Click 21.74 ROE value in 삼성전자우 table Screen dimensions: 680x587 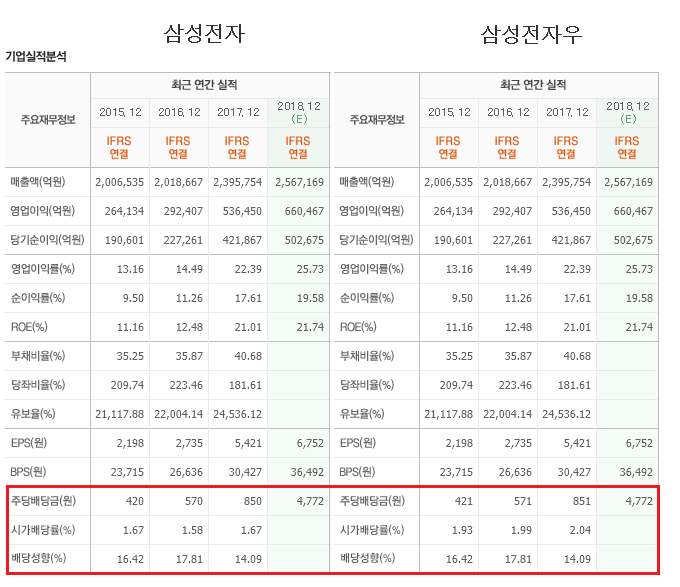639,327
